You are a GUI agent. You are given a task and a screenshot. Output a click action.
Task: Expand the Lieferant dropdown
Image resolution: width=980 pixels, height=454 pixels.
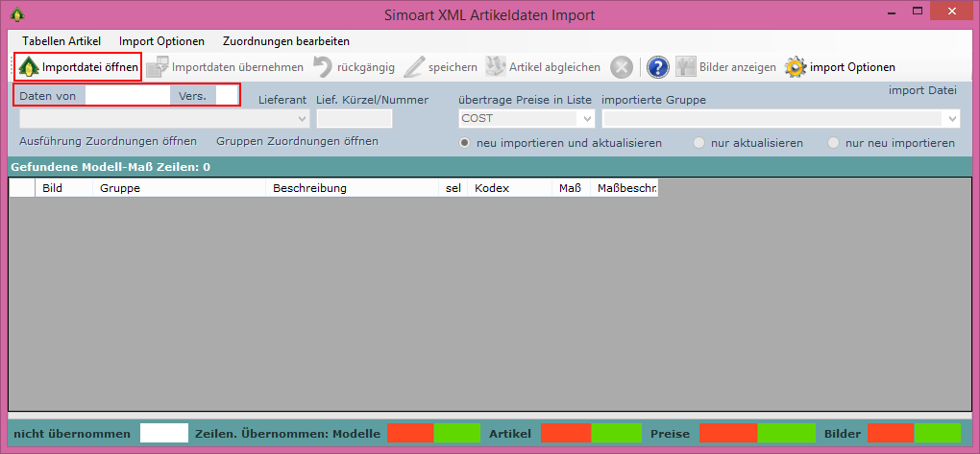tap(303, 118)
